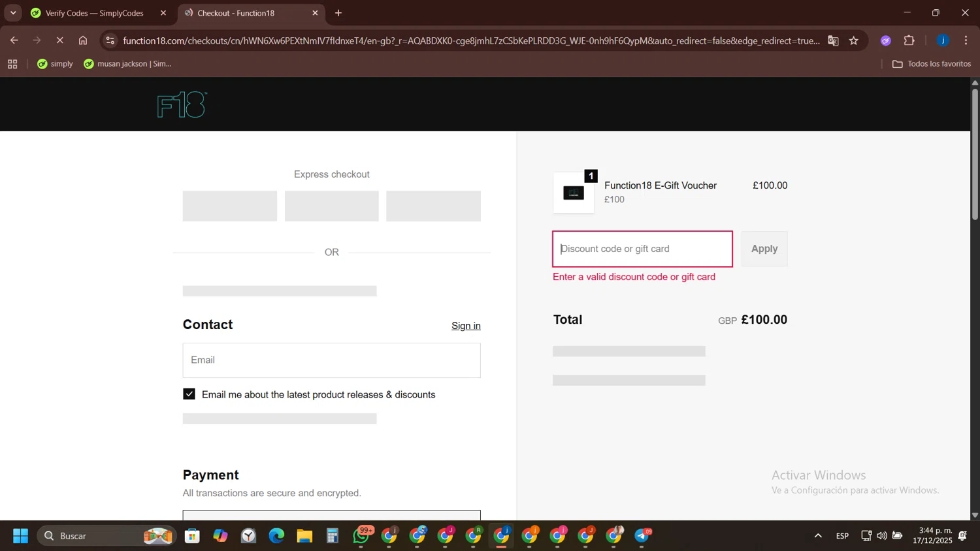980x551 pixels.
Task: Open the translate page icon
Action: click(x=833, y=40)
